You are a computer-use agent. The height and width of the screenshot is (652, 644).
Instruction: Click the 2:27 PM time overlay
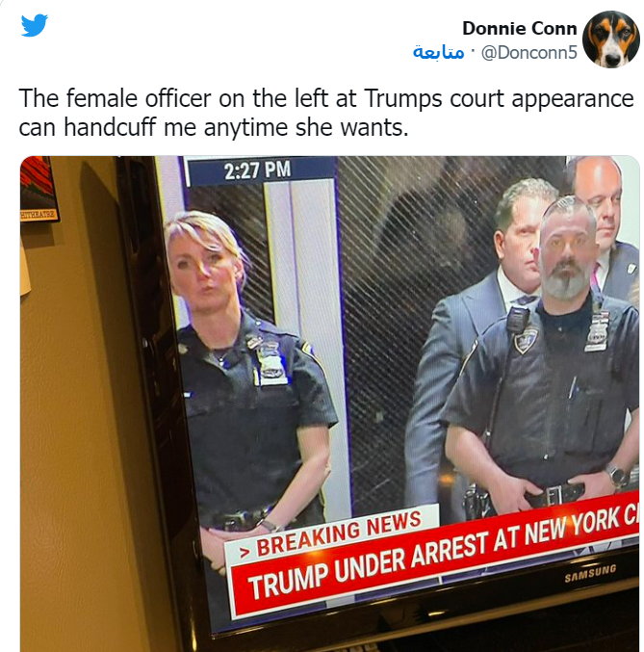coord(257,170)
